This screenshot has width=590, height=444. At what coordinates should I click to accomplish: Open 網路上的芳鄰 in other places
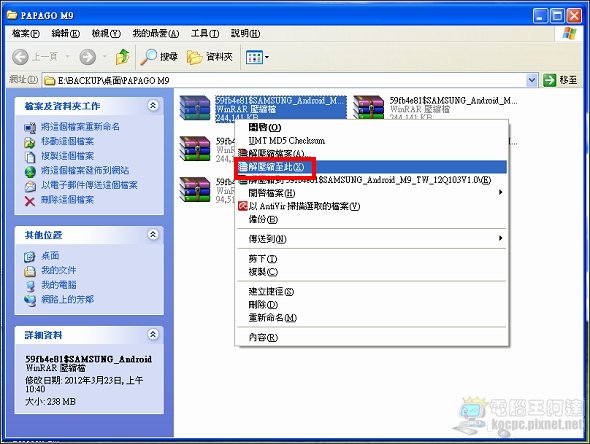pos(67,300)
